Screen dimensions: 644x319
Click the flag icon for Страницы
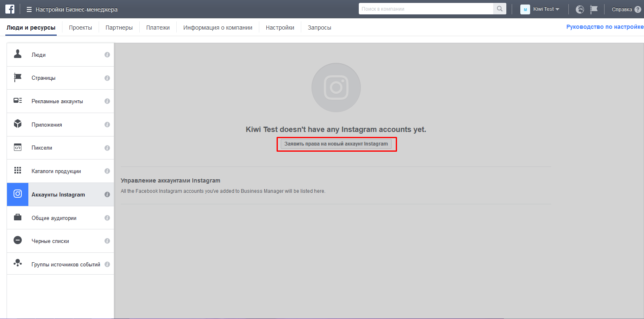click(x=18, y=78)
